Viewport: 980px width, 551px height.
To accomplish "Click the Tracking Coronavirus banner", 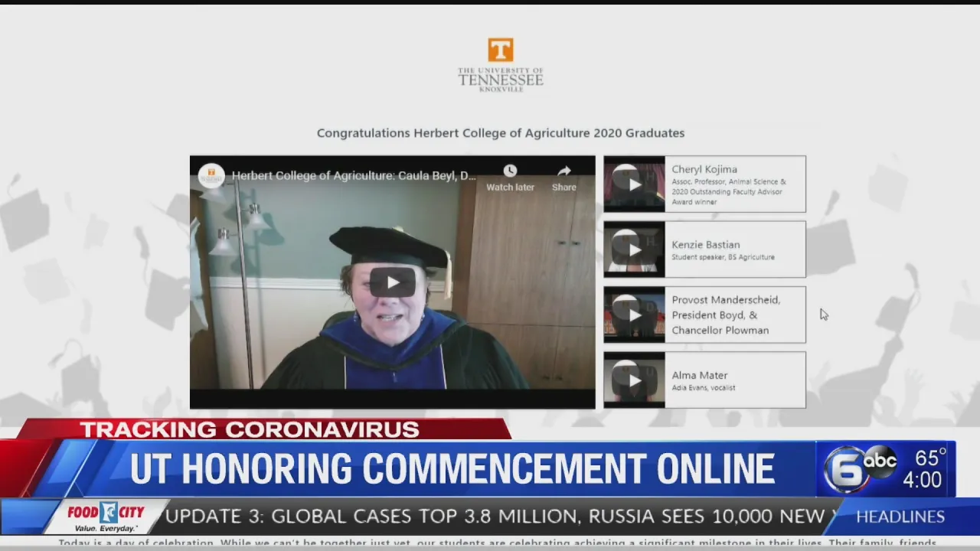I will click(x=250, y=429).
